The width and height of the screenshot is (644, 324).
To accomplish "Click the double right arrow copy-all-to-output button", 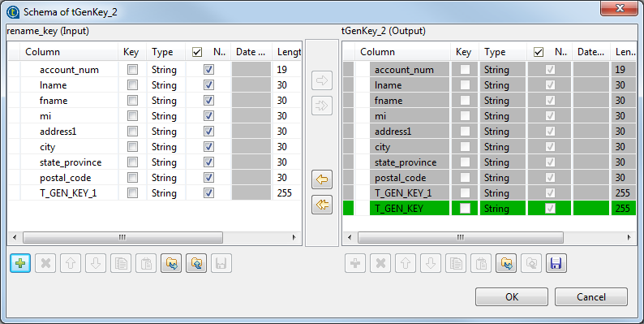I will 322,106.
